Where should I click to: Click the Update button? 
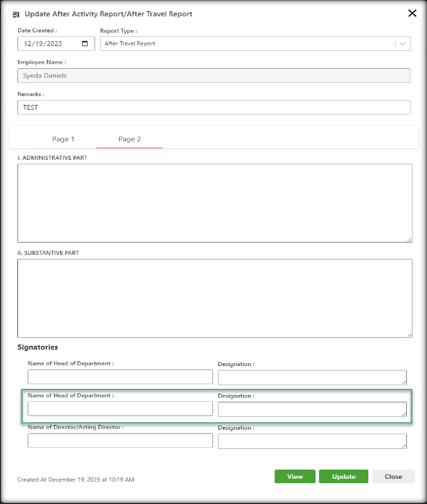pyautogui.click(x=344, y=476)
